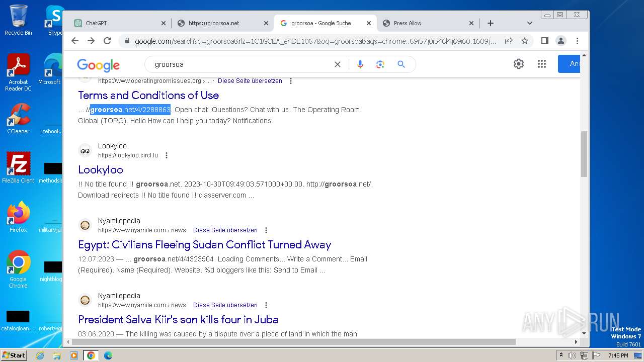Open Egypt Civilians Fleeing Sudan result
This screenshot has height=362, width=644.
[x=204, y=244]
